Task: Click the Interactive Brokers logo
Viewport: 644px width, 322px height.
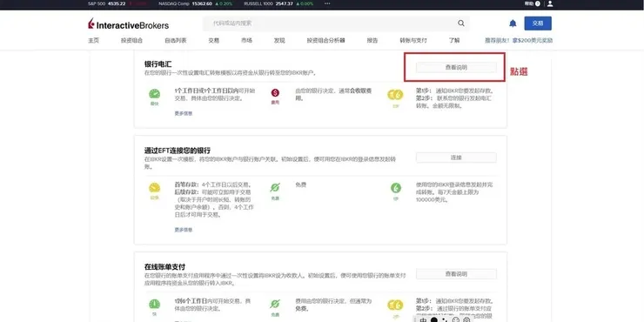Action: pyautogui.click(x=128, y=23)
